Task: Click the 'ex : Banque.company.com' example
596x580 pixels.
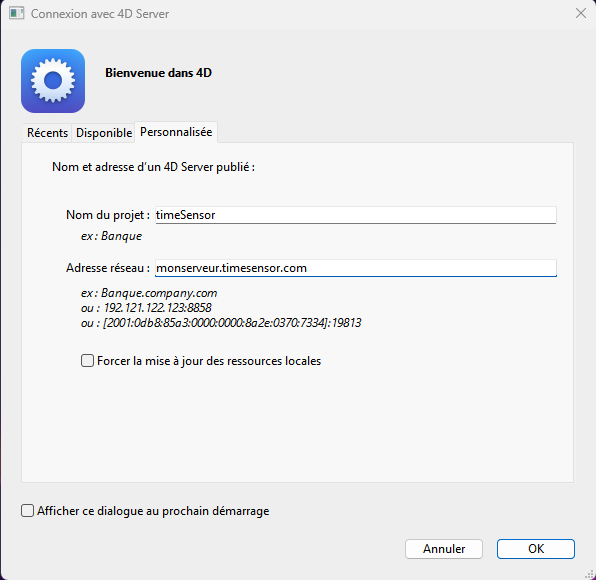Action: coord(149,293)
